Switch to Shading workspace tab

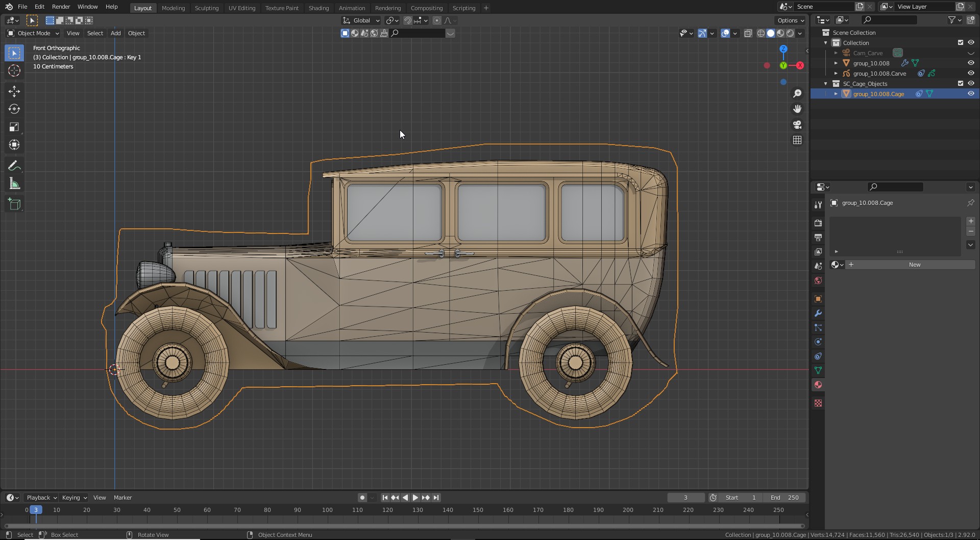click(x=318, y=8)
